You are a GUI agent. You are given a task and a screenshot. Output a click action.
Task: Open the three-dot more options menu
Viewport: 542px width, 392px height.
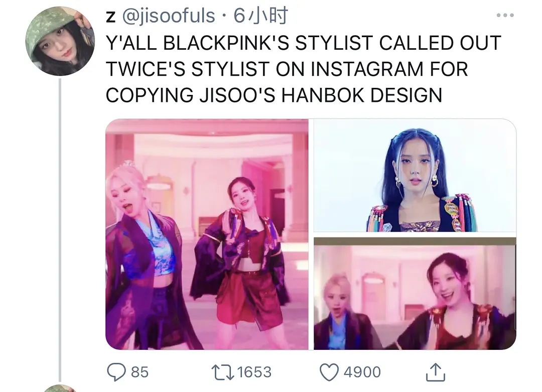505,15
